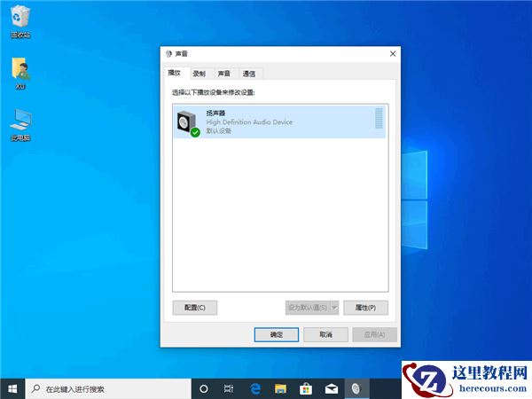This screenshot has height=399, width=532.
Task: Confirm with the 确定 button
Action: click(277, 335)
